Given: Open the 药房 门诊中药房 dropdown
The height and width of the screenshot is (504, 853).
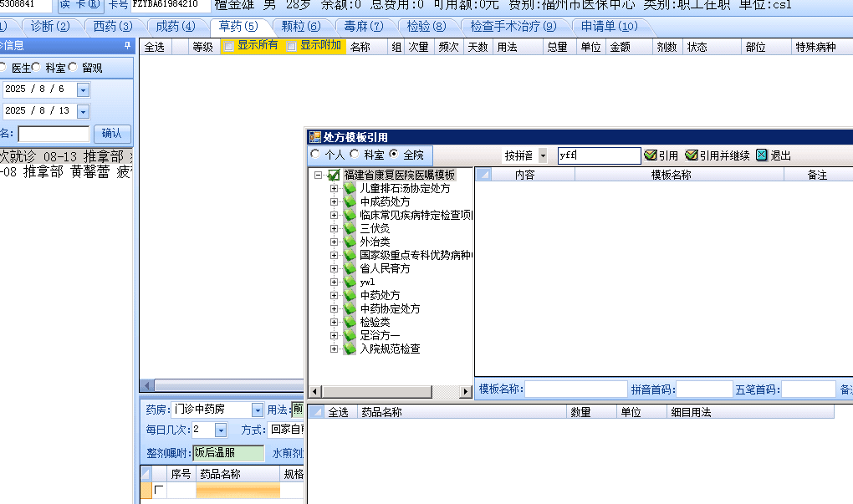Looking at the screenshot, I should 258,410.
